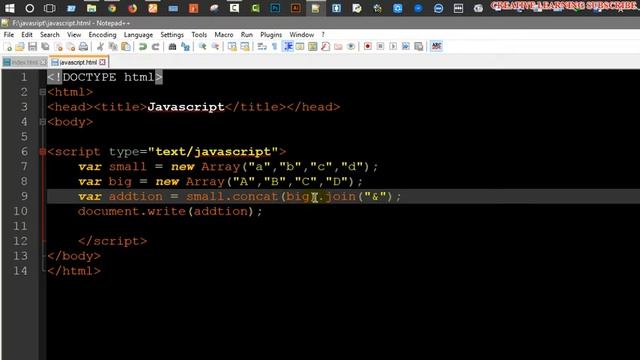Toggle Word Wrap toolbar icon
This screenshot has width=640, height=360.
pos(262,47)
